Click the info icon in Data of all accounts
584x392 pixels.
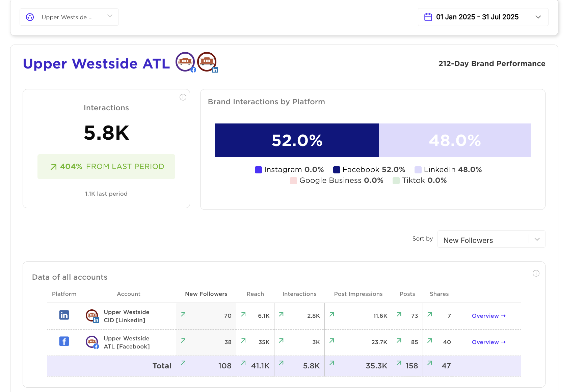(x=536, y=273)
